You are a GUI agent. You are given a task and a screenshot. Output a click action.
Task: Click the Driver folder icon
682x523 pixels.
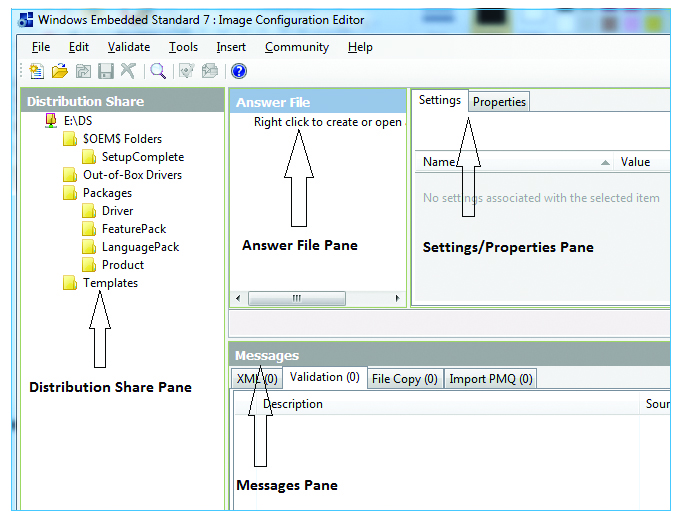88,211
